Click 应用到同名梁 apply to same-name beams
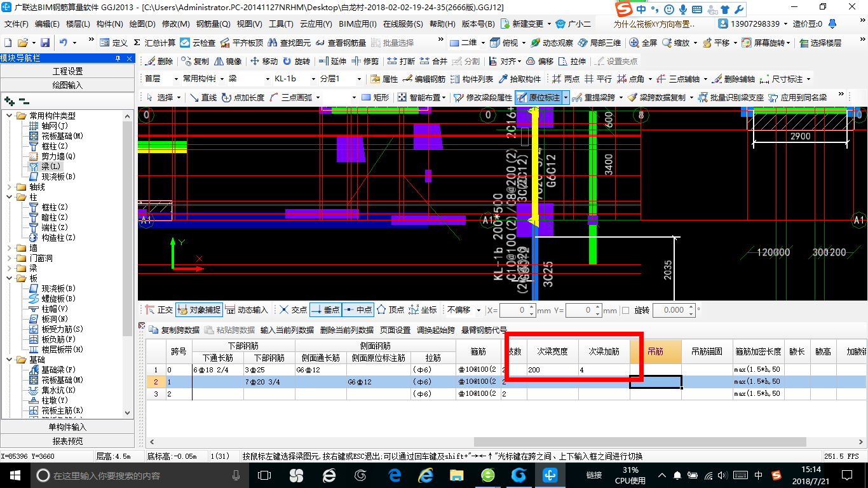The image size is (868, 488). (797, 97)
